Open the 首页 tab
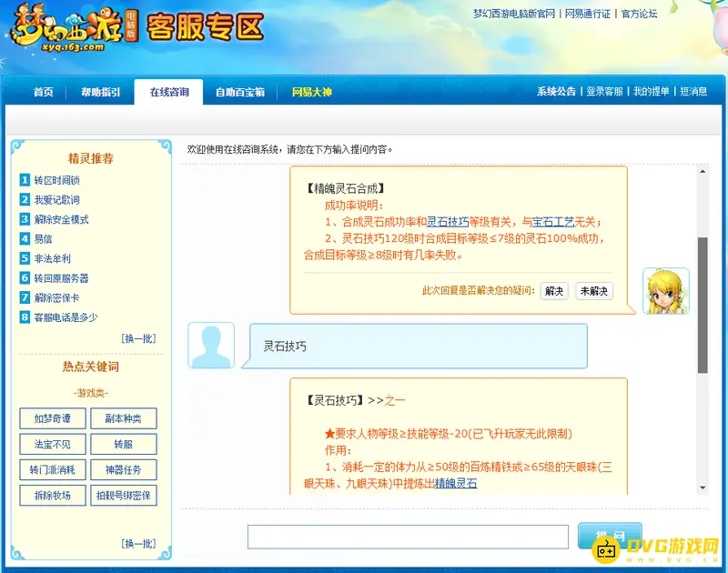This screenshot has width=728, height=573. point(43,92)
